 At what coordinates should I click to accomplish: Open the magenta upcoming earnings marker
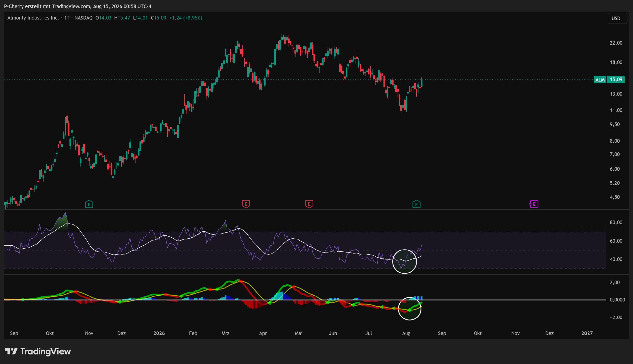coord(534,204)
